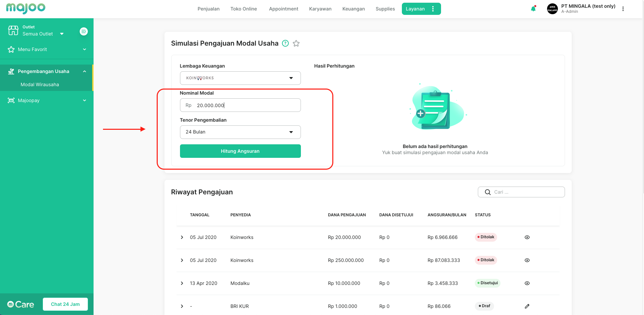Screen dimensions: 644x315
Task: Click the Nominal Modal input field
Action: (240, 105)
